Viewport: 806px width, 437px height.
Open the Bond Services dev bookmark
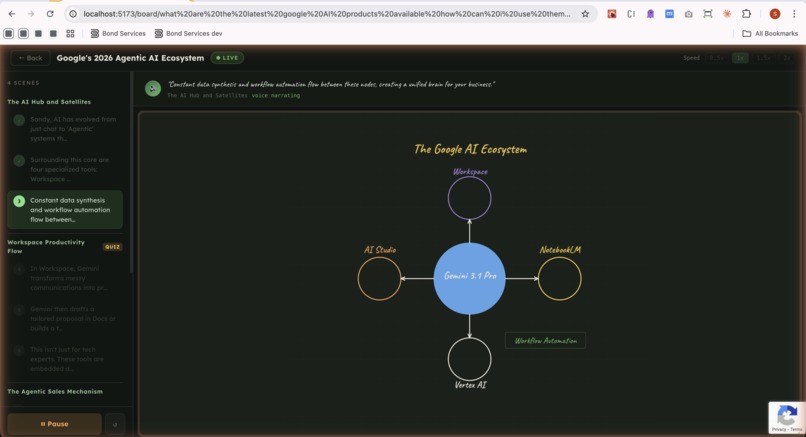(189, 33)
